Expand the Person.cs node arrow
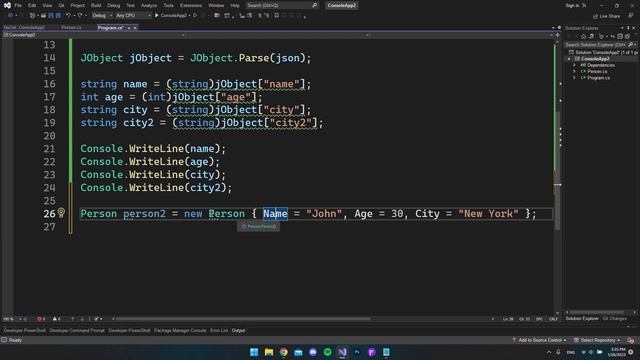Viewport: 640px width, 360px height. [575, 71]
